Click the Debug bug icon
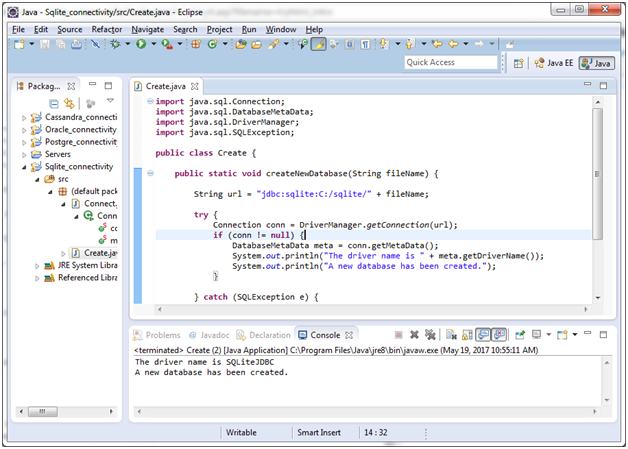This screenshot has width=628, height=449. (x=115, y=44)
